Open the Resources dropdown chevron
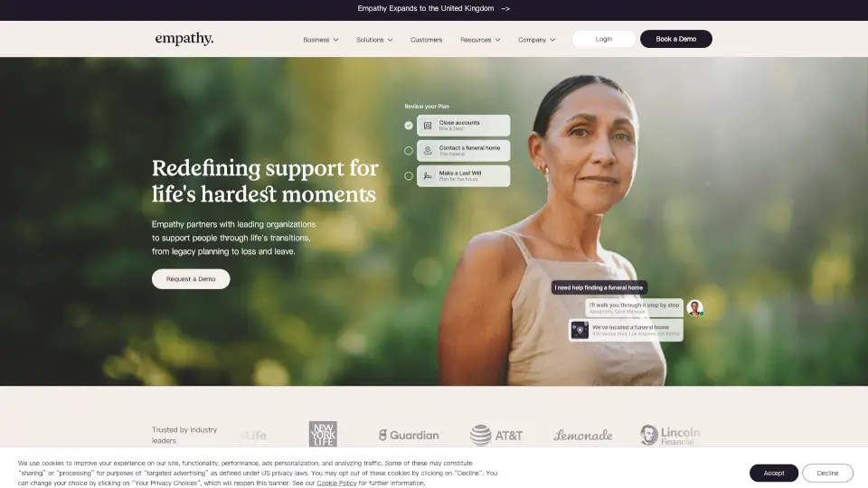This screenshot has width=868, height=488. 497,40
